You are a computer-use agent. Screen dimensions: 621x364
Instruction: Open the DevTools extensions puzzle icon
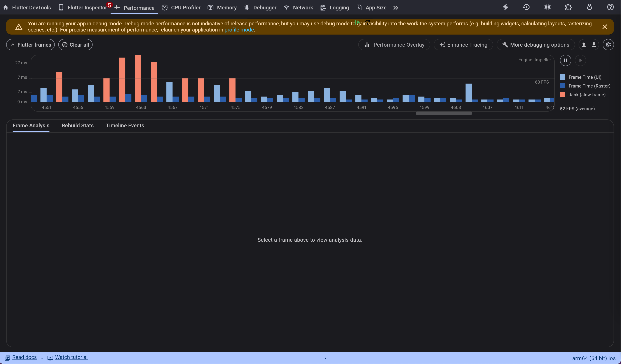click(568, 7)
